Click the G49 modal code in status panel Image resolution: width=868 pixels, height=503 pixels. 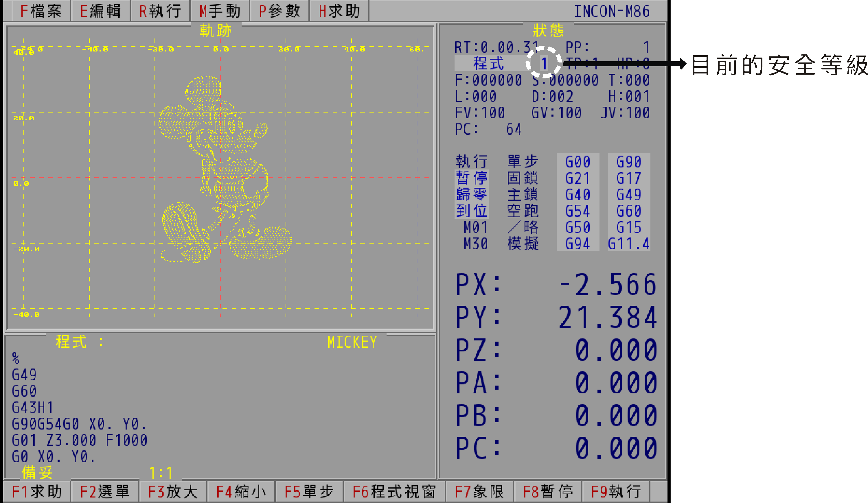(x=629, y=195)
